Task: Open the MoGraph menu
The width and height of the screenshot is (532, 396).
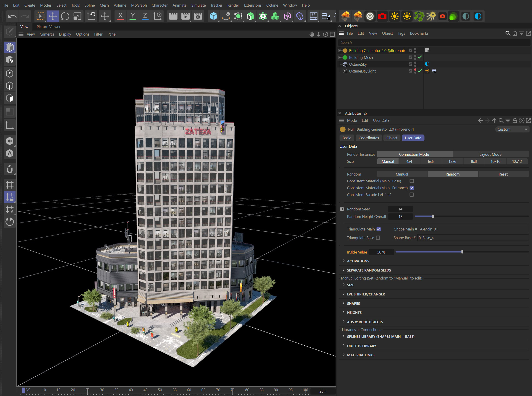Action: pyautogui.click(x=139, y=5)
